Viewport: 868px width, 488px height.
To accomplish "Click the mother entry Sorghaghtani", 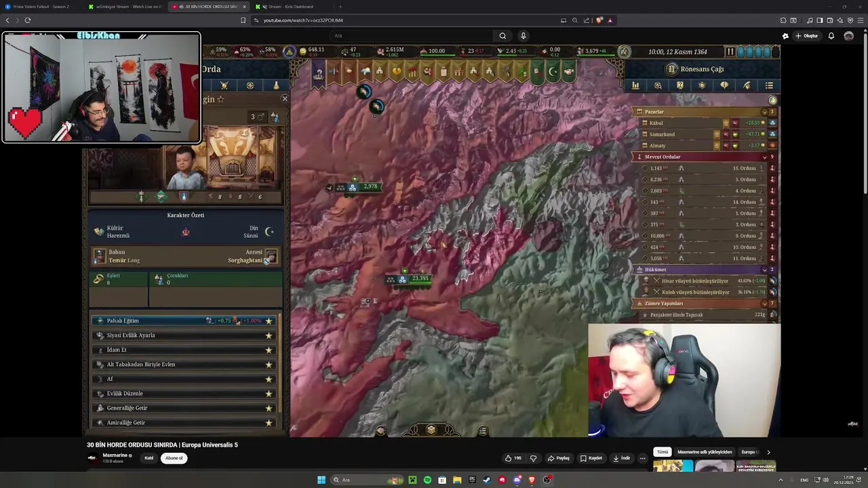I will (252, 256).
